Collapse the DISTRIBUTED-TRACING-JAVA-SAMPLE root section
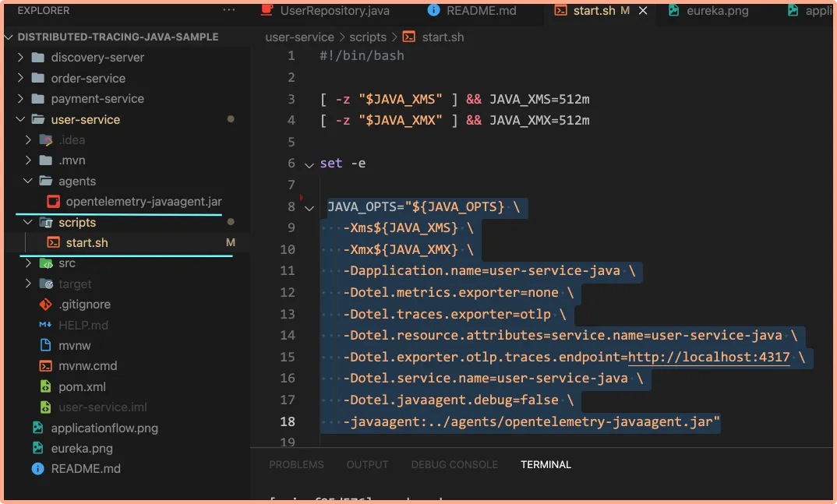 (9, 37)
